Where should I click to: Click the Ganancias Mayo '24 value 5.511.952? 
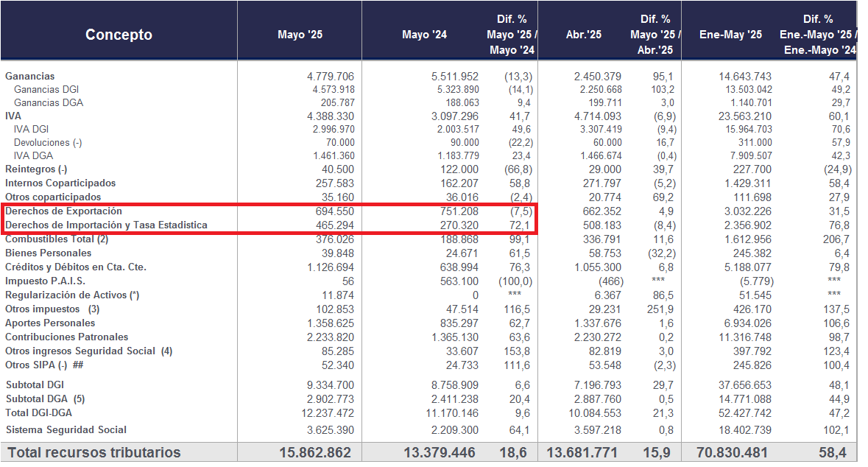455,77
